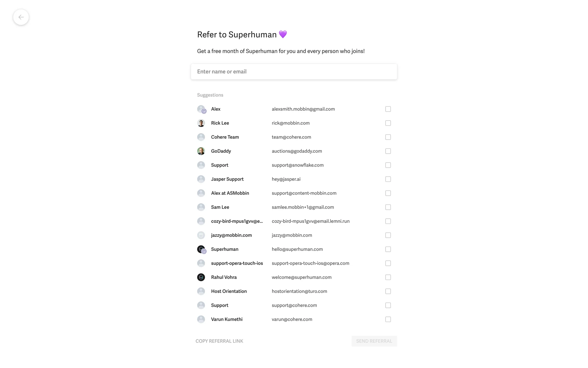Select the Sam Lee suggestion name
Image resolution: width=588 pixels, height=368 pixels.
(220, 207)
